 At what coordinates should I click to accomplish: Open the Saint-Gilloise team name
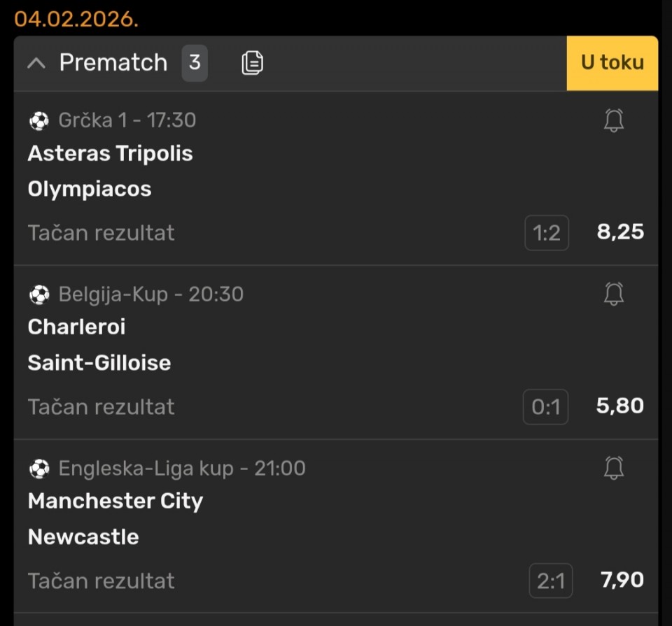pos(99,362)
